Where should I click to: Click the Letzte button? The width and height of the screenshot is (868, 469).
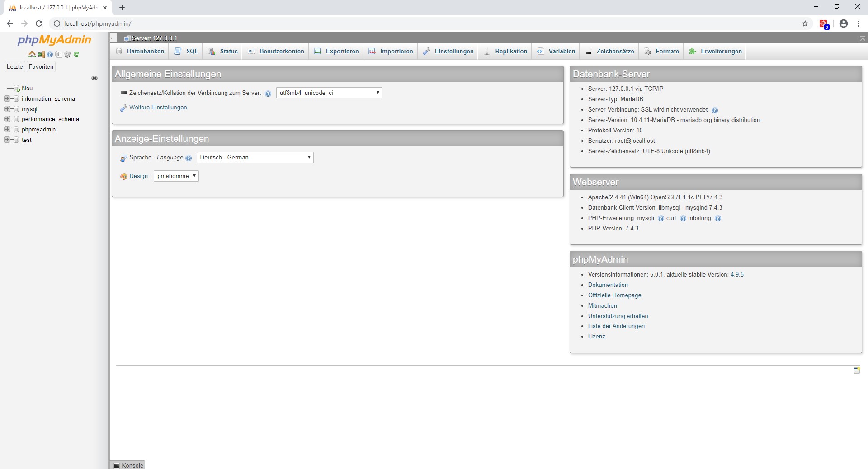pyautogui.click(x=14, y=67)
